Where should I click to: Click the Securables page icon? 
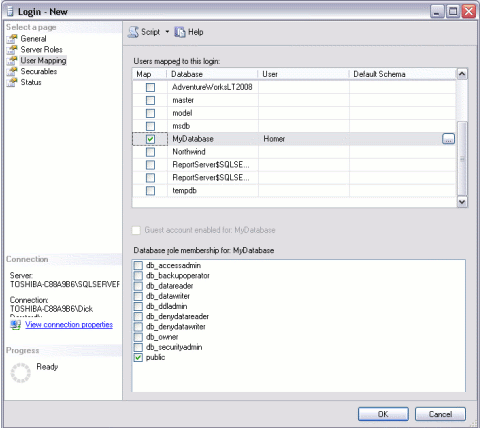point(12,71)
